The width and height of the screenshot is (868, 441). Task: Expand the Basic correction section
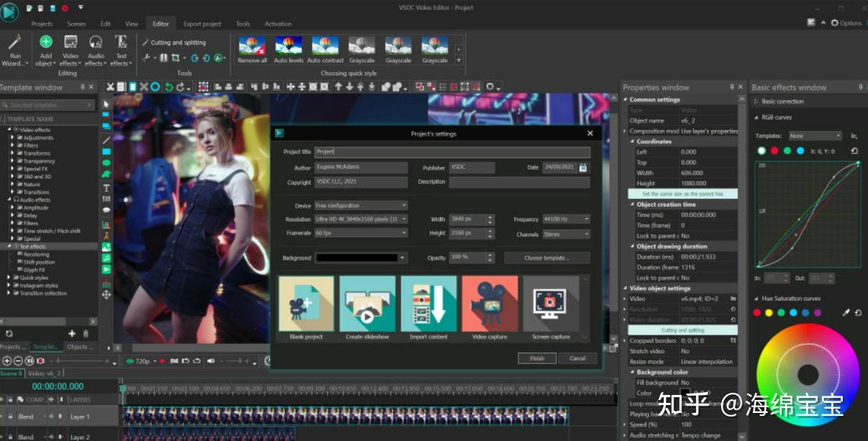pos(756,101)
